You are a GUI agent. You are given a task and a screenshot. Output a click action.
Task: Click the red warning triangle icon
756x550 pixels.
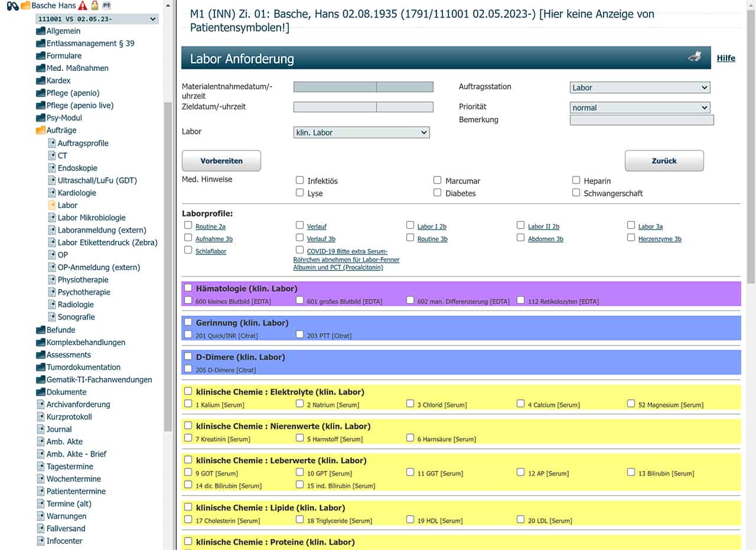tap(82, 6)
